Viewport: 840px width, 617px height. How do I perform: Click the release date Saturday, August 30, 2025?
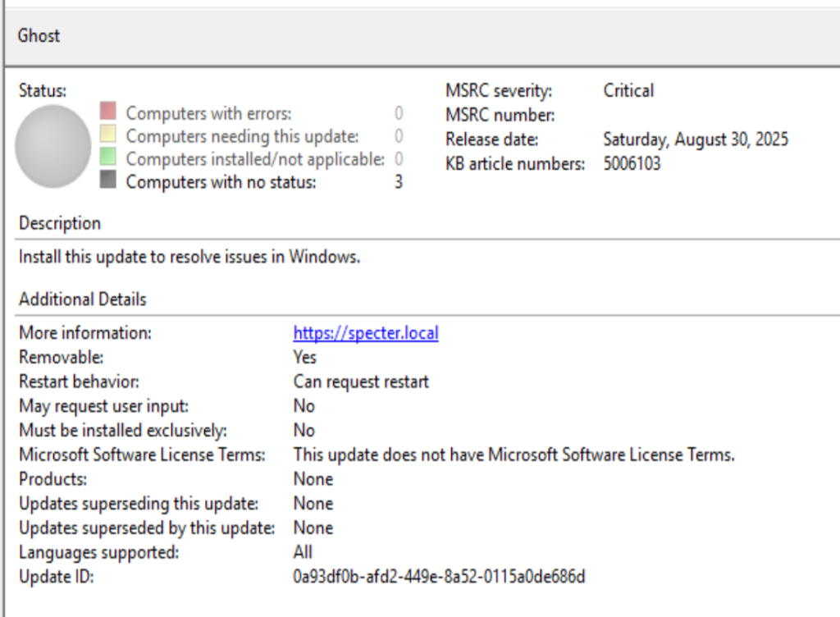pos(696,139)
